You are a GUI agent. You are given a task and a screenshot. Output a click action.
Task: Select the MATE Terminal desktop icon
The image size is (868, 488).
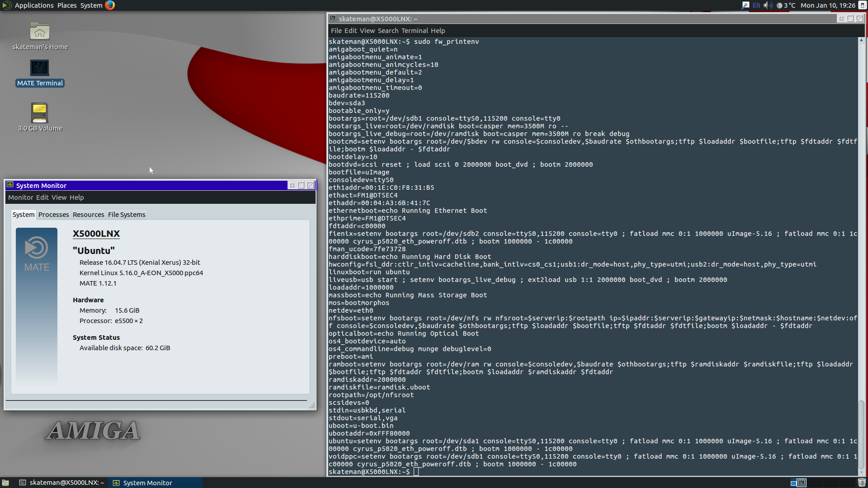[40, 68]
